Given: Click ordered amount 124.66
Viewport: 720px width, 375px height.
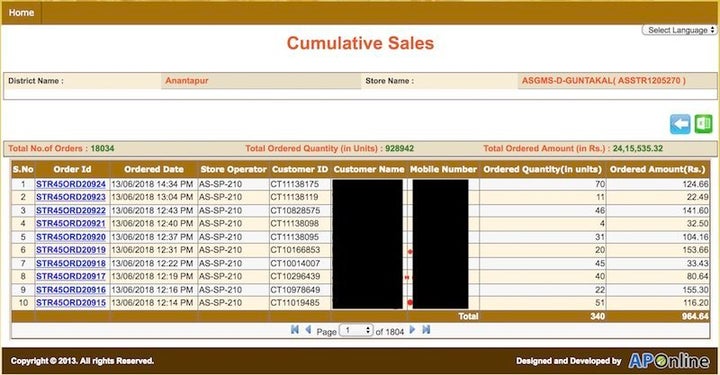Looking at the screenshot, I should coord(695,184).
